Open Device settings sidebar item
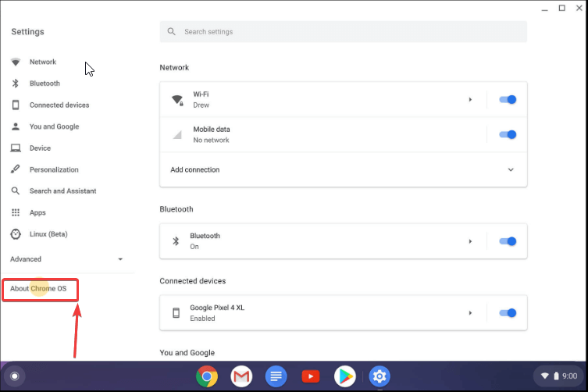The image size is (588, 392). [40, 148]
